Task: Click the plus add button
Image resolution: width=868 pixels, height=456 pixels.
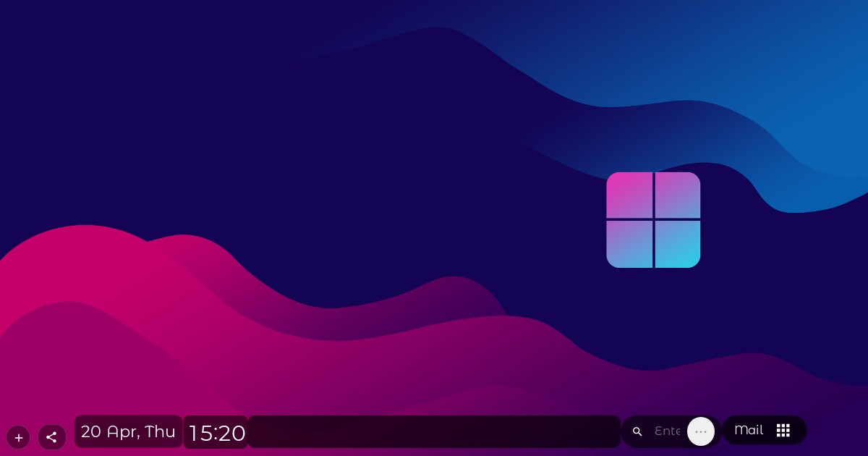Action: point(18,437)
